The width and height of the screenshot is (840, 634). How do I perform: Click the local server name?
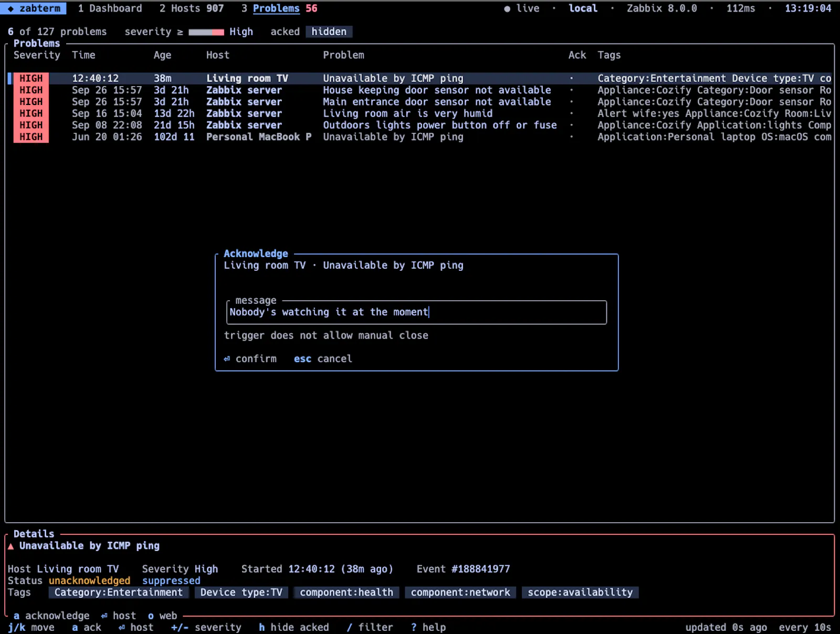coord(583,8)
